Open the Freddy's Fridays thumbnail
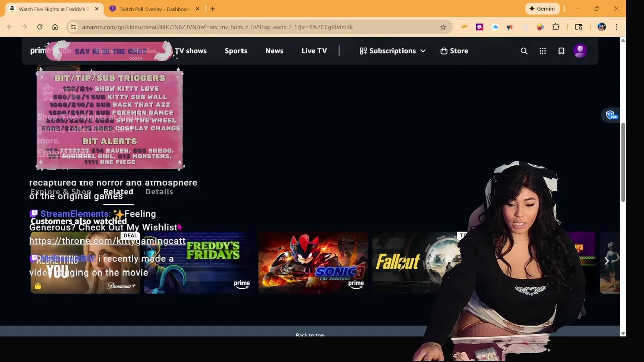The width and height of the screenshot is (644, 362). coord(199,262)
